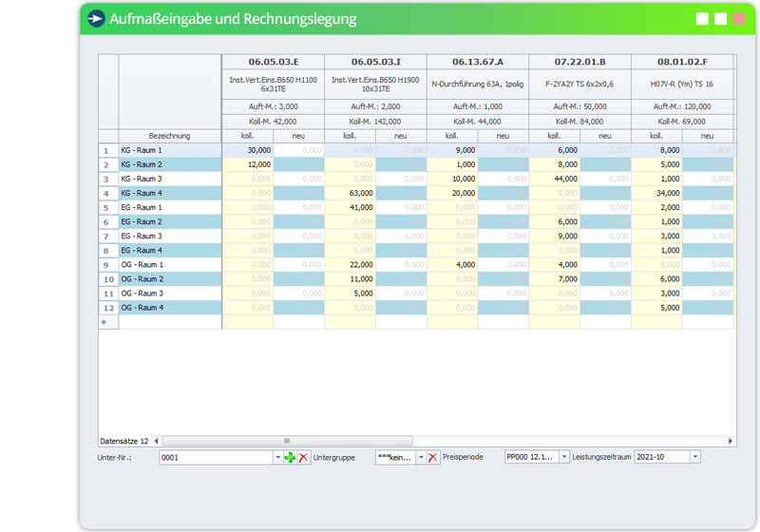The height and width of the screenshot is (532, 760).
Task: Click the Koll-M. 142,000 header cell
Action: click(375, 122)
